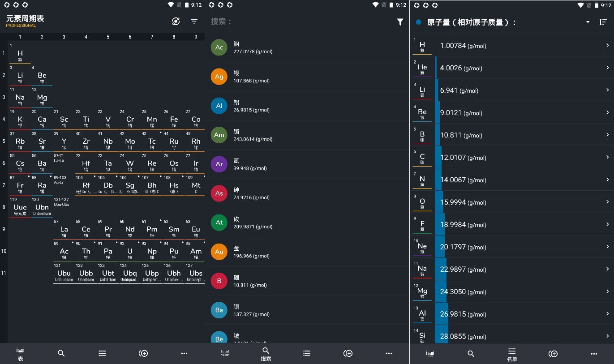Open table icon in right panel bottom bar
This screenshot has height=364, width=614.
click(430, 353)
